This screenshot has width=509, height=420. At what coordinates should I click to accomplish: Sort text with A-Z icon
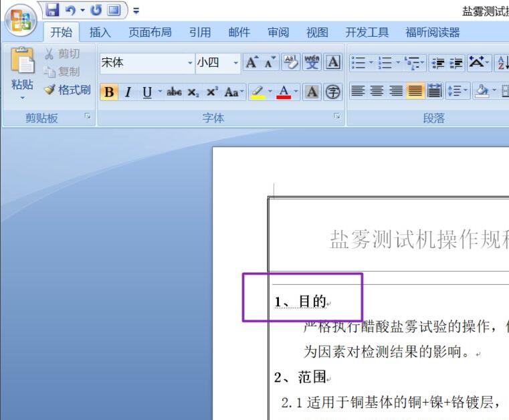(x=502, y=62)
